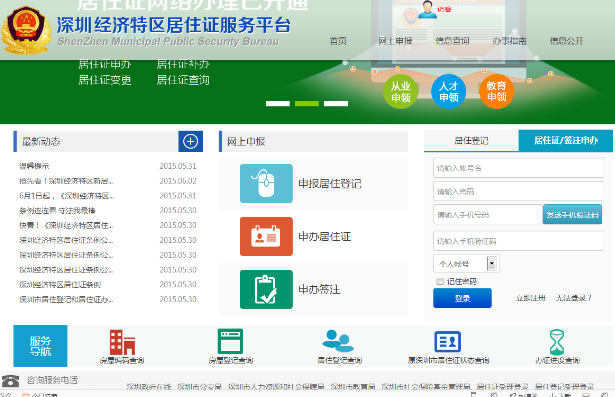The width and height of the screenshot is (615, 397).
Task: Click the 深圳经济特区居住证服务平台 site title
Action: click(174, 25)
